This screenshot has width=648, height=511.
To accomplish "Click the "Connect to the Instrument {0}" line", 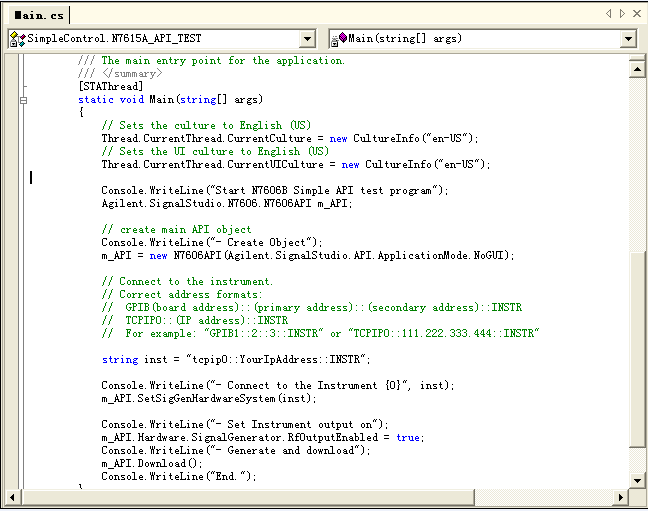I will (278, 385).
